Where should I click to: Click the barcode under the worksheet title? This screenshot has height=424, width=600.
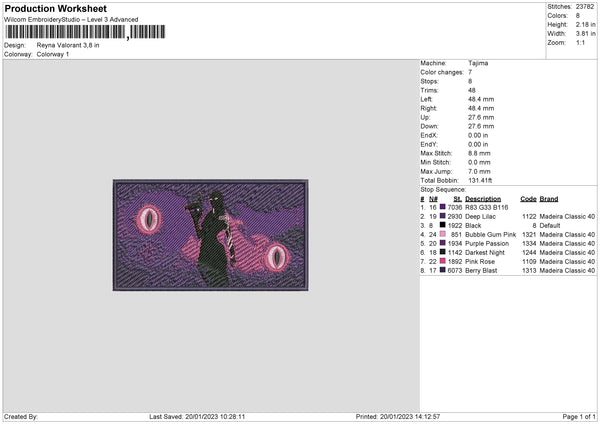click(x=85, y=32)
